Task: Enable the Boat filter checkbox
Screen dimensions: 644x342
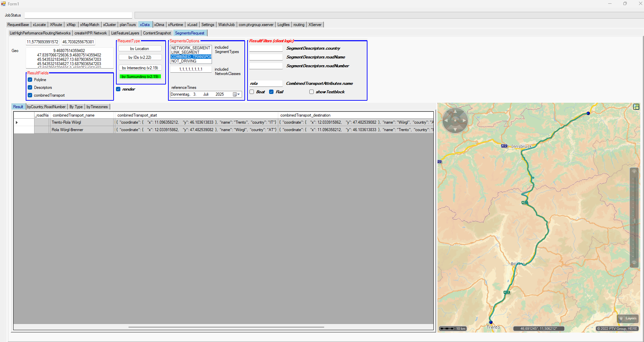Action: (x=252, y=92)
